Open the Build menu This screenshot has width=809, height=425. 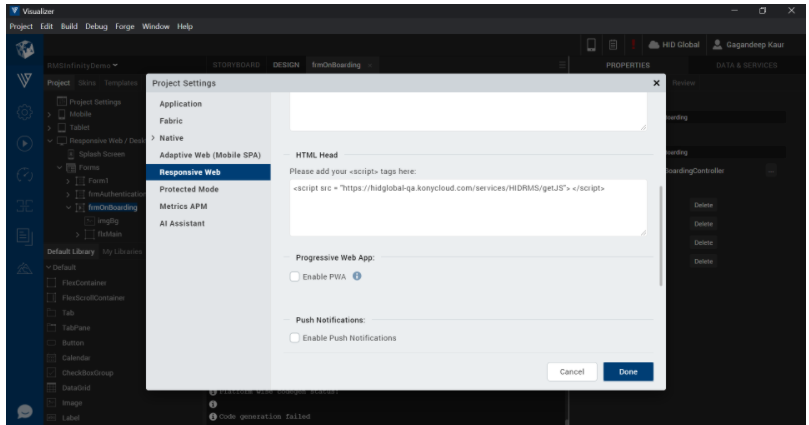[x=69, y=26]
